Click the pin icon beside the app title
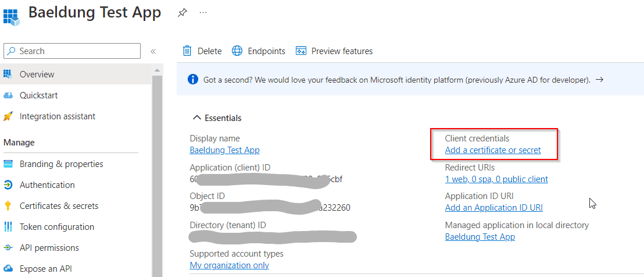This screenshot has width=644, height=277. [x=182, y=13]
